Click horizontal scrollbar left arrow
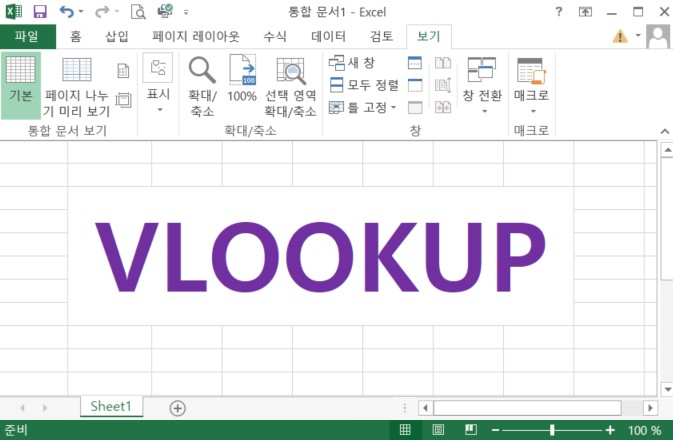This screenshot has height=440, width=673. [x=425, y=408]
